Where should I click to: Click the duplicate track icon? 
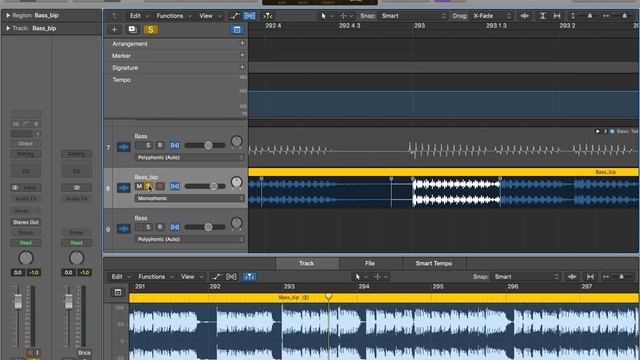pos(132,29)
